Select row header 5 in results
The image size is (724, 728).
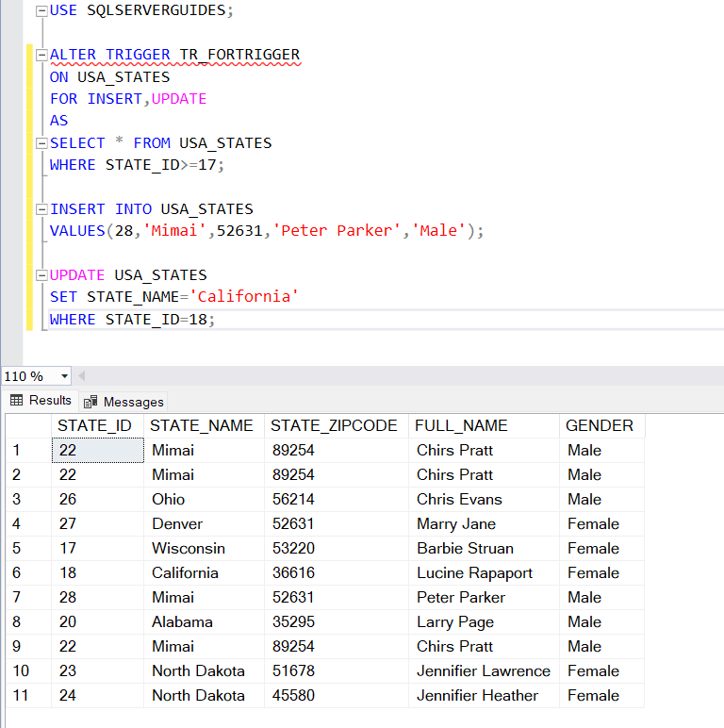point(28,548)
